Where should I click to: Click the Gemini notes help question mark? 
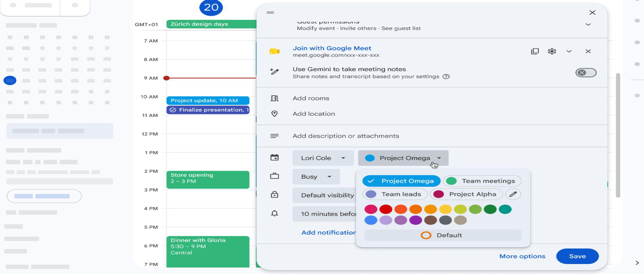[x=446, y=77]
